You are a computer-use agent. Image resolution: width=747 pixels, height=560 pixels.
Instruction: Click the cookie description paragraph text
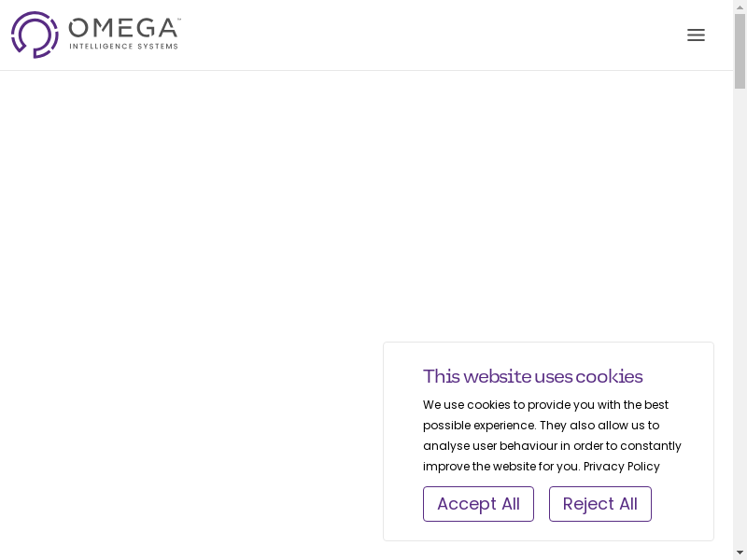click(551, 436)
